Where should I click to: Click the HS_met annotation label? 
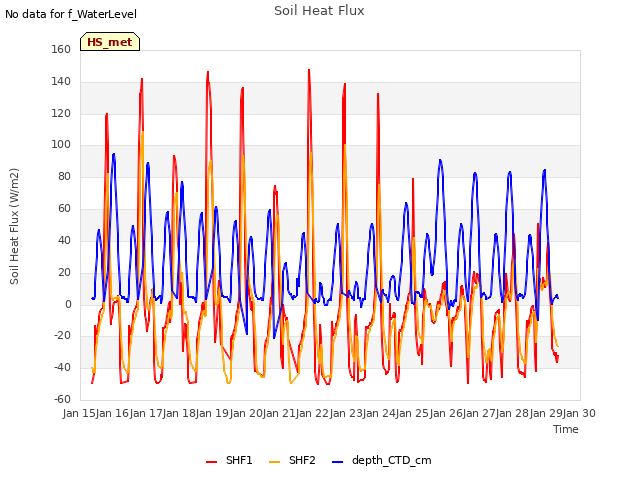tap(110, 42)
